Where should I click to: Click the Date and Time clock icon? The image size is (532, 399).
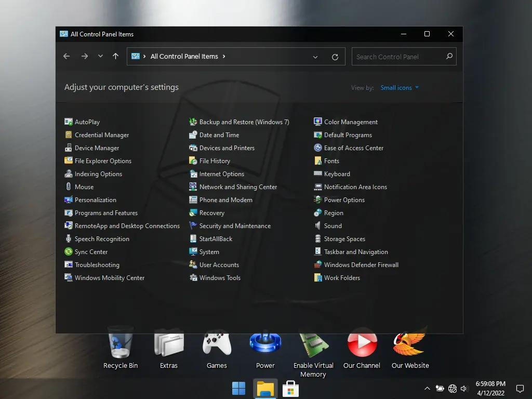193,135
